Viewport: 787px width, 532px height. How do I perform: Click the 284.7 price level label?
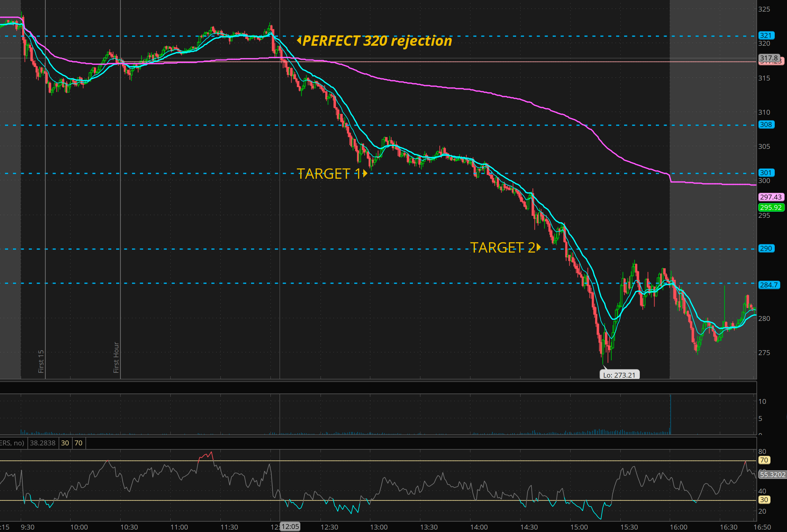(x=768, y=285)
